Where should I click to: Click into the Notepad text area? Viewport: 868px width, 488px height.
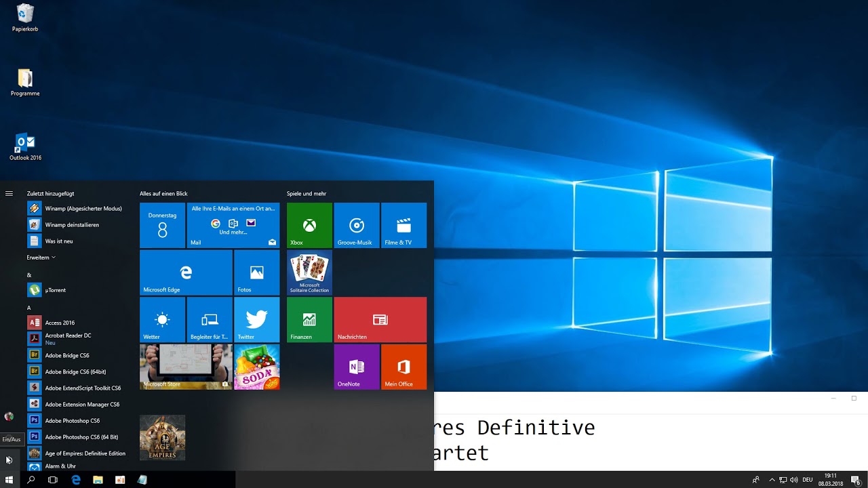[651, 443]
